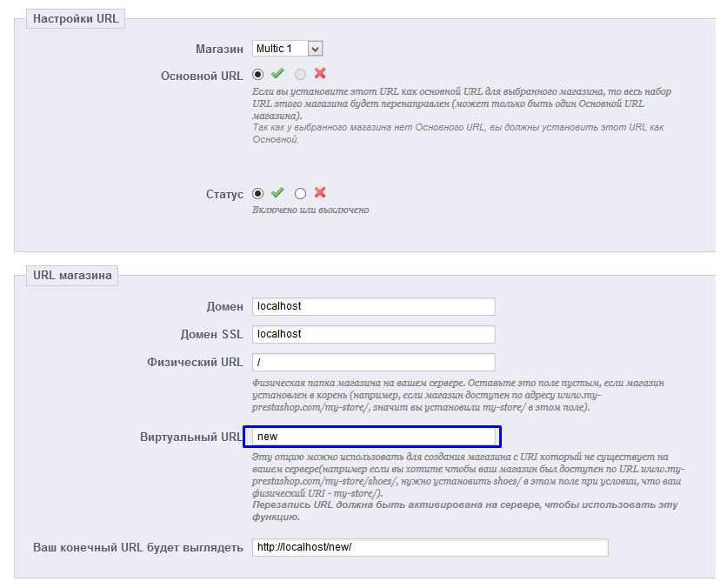Click the green checkmark icon beside Основной URL
The width and height of the screenshot is (720, 588).
click(x=277, y=75)
